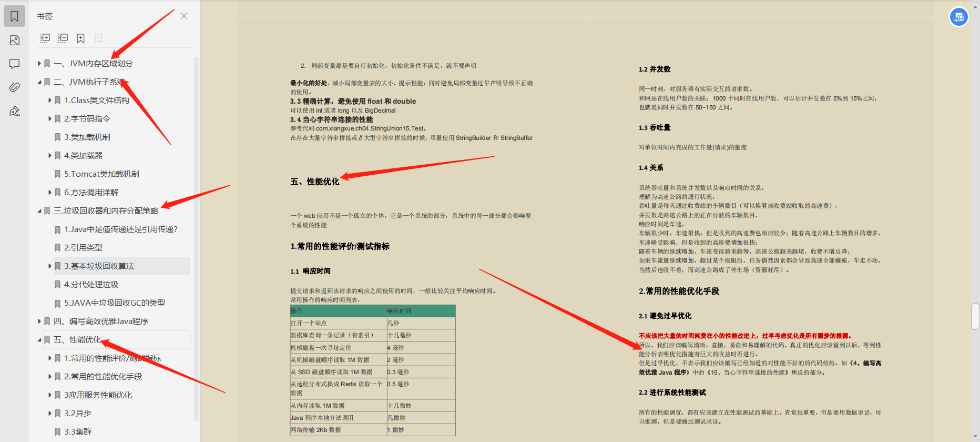Image resolution: width=980 pixels, height=442 pixels.
Task: Click the red warning sentence 不应该把大量的时间
Action: (745, 336)
